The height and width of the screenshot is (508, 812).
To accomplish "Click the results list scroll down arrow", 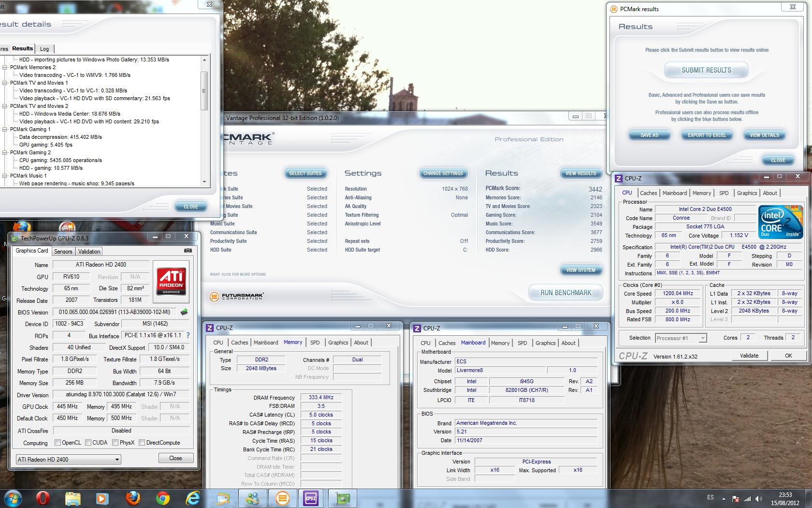I will pyautogui.click(x=204, y=182).
